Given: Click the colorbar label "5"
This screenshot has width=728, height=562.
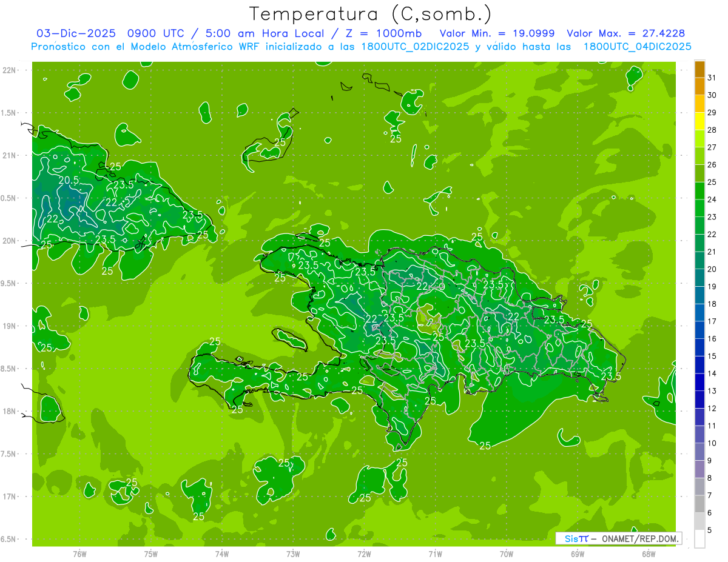Looking at the screenshot, I should click(x=710, y=530).
